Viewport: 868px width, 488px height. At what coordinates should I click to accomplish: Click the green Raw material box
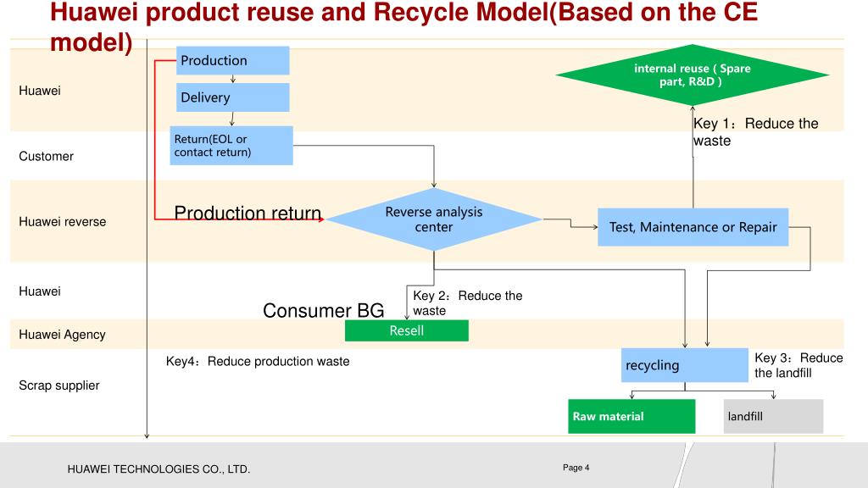point(632,416)
